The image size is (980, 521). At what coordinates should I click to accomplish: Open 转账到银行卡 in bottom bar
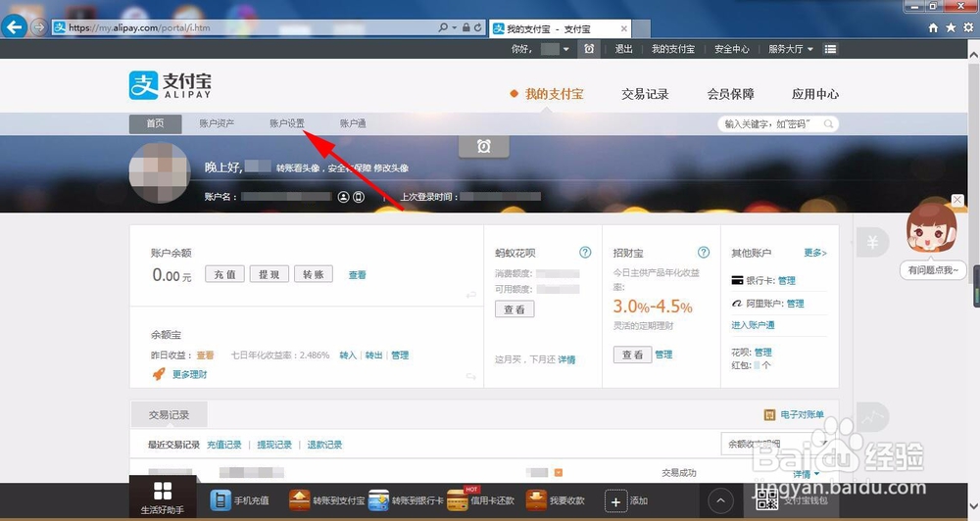click(x=407, y=500)
